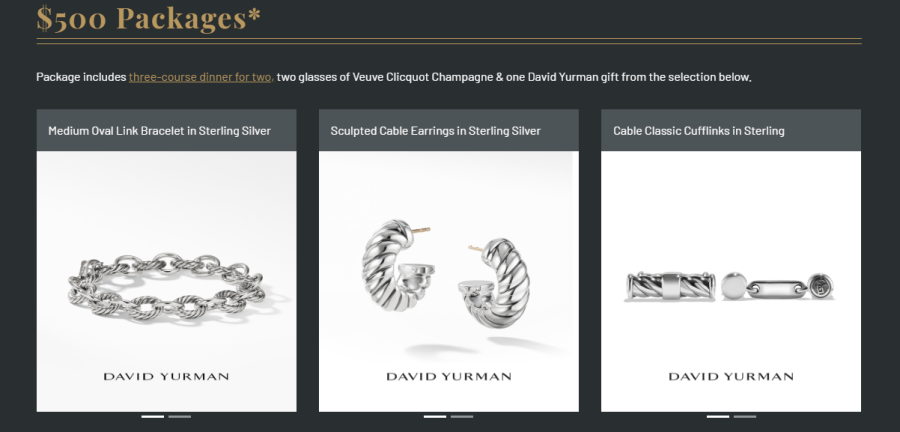Click the cable bar cufflink image
Viewport: 900px width, 432px height.
(x=670, y=286)
